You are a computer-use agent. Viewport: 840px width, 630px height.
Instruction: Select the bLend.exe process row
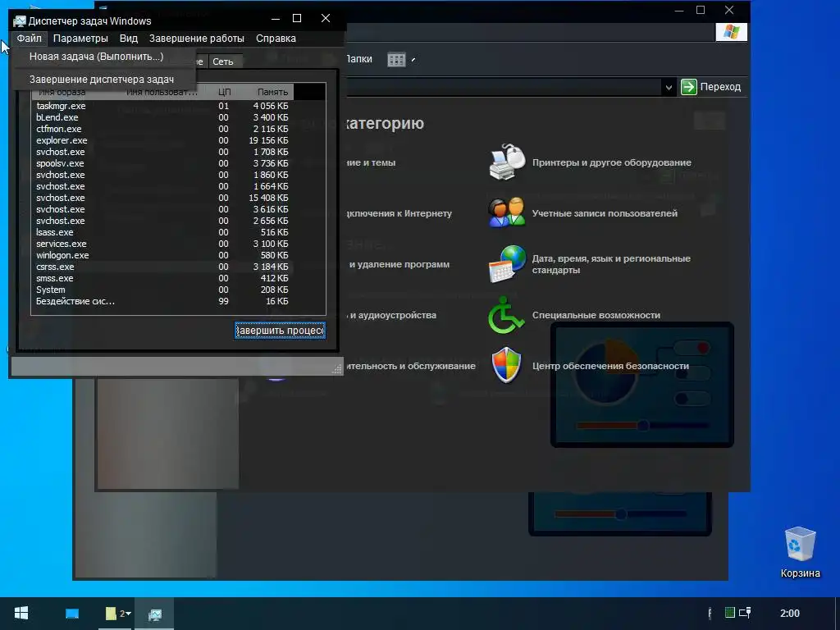[162, 117]
